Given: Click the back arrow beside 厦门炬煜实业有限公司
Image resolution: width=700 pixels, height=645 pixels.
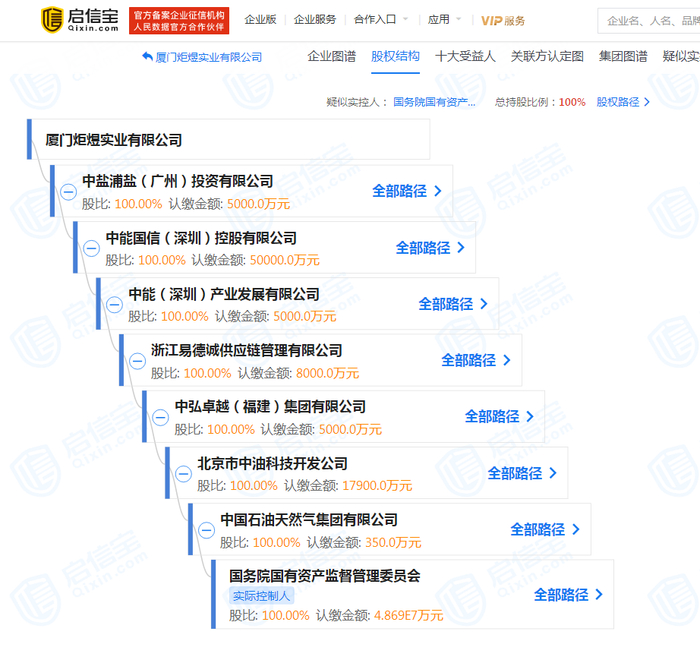Looking at the screenshot, I should coord(147,57).
